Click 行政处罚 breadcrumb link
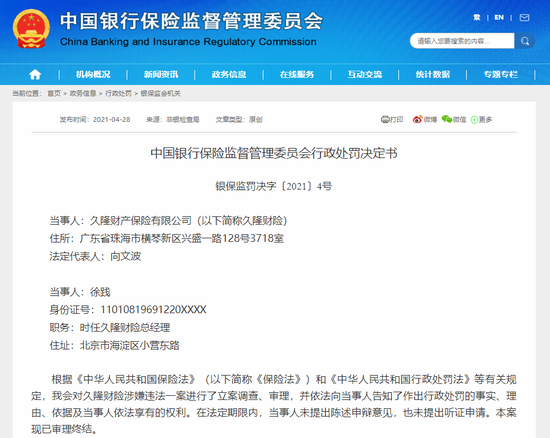Image resolution: width=550 pixels, height=438 pixels. click(118, 93)
